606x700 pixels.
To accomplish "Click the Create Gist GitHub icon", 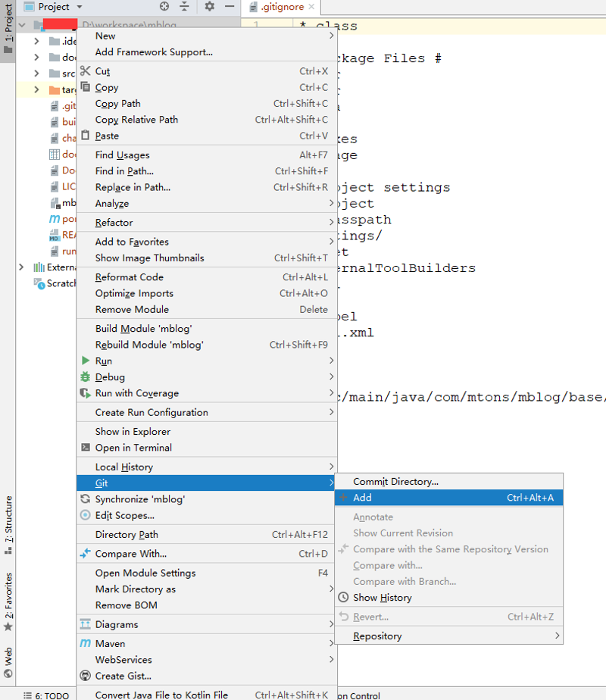I will [86, 676].
